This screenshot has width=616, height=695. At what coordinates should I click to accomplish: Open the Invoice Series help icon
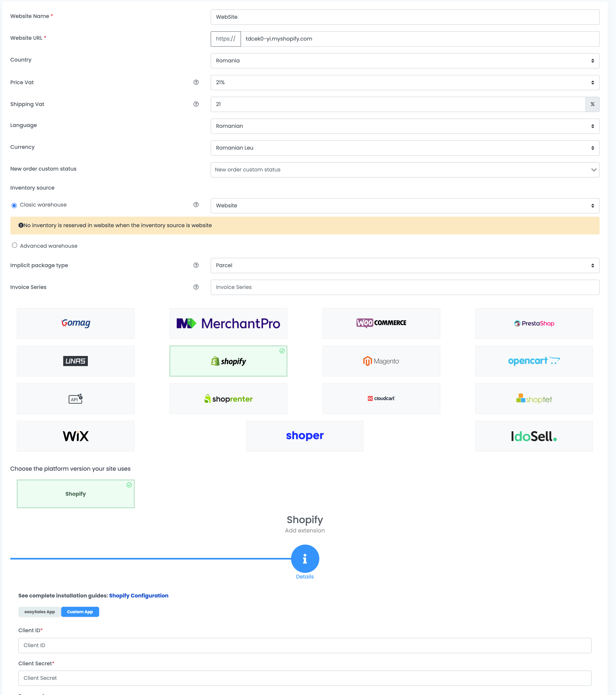coord(196,287)
